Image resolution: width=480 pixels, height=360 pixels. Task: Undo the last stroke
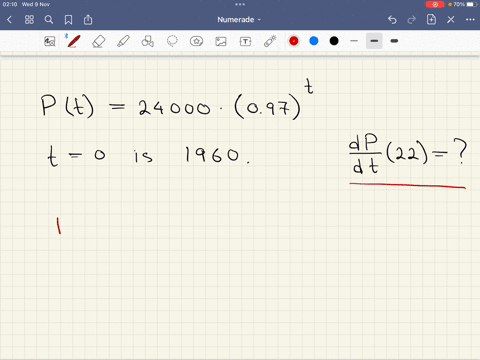(392, 20)
